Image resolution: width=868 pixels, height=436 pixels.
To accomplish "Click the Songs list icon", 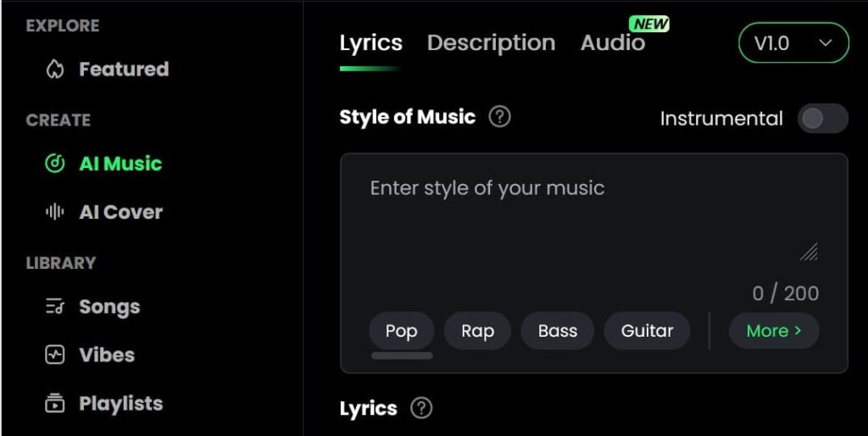I will [x=55, y=306].
